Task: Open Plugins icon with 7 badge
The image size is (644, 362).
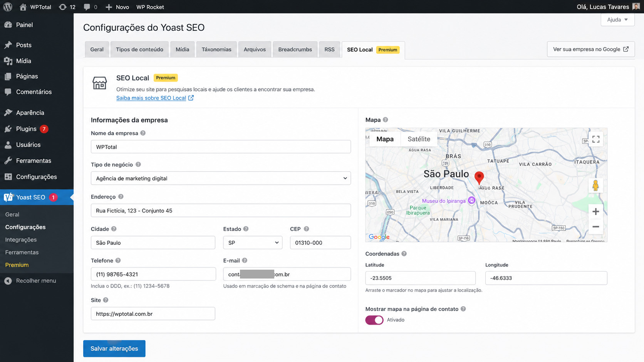Action: coord(8,129)
